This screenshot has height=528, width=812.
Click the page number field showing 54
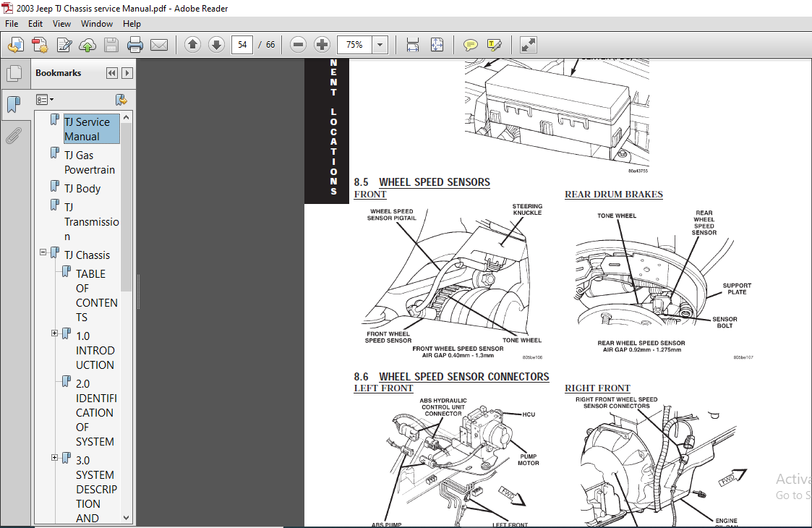pos(242,45)
